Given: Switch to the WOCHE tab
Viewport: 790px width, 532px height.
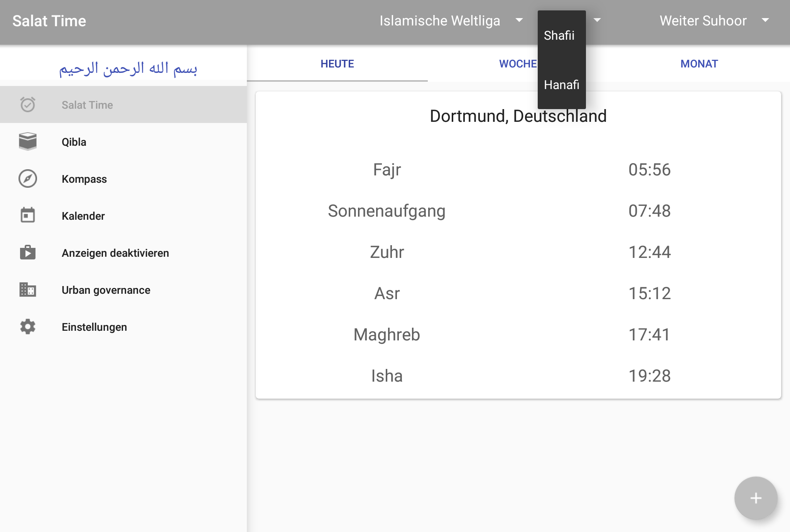Looking at the screenshot, I should pos(518,64).
